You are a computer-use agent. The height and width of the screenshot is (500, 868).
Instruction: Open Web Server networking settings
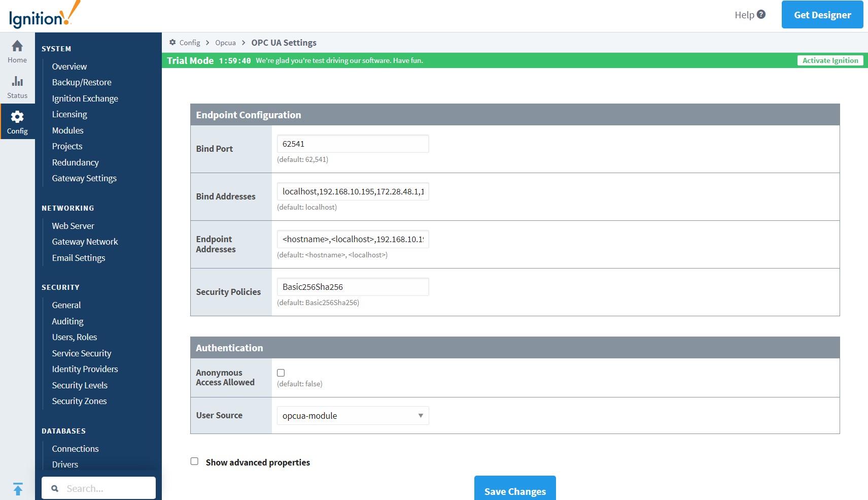[x=73, y=226]
